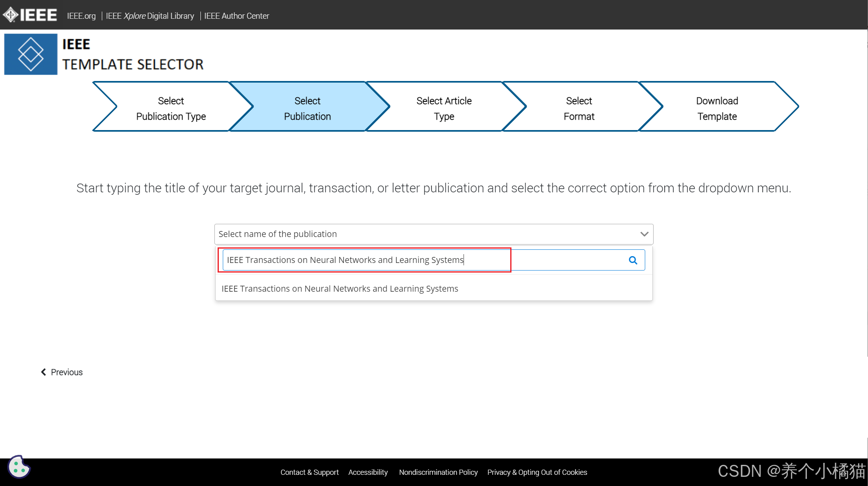This screenshot has height=486, width=868.
Task: Click the blue IEEE Template Selector logo
Action: [31, 54]
